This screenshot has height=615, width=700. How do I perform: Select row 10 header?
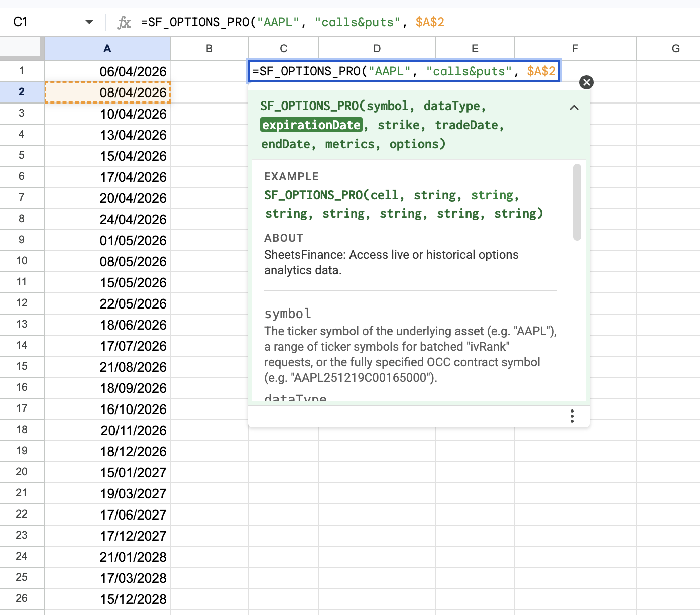click(22, 261)
